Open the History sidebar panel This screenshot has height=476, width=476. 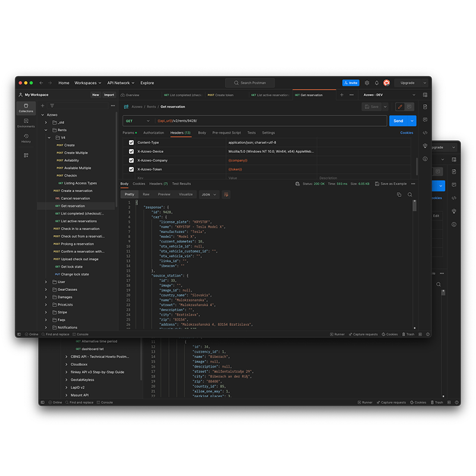coord(26,138)
